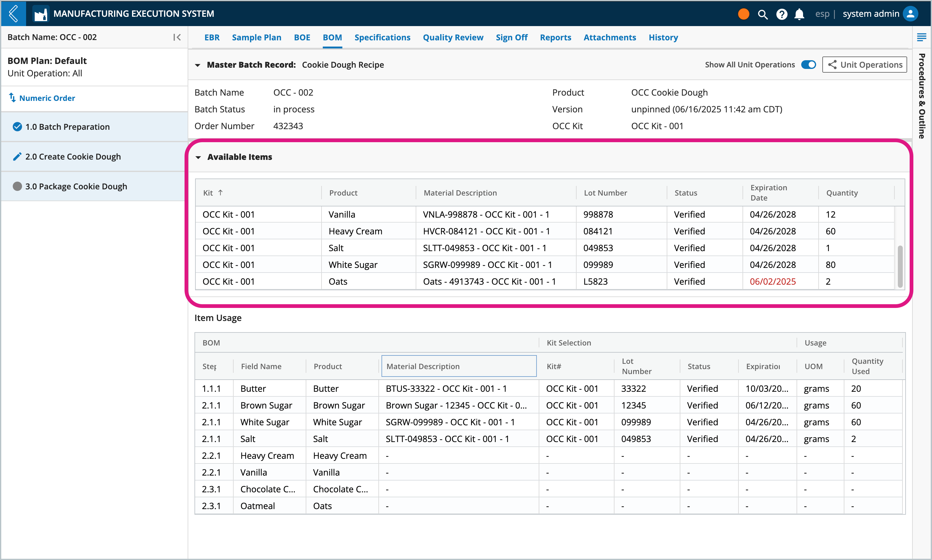Image resolution: width=932 pixels, height=560 pixels.
Task: Click the pencil icon for Create Cookie Dough
Action: pos(17,156)
